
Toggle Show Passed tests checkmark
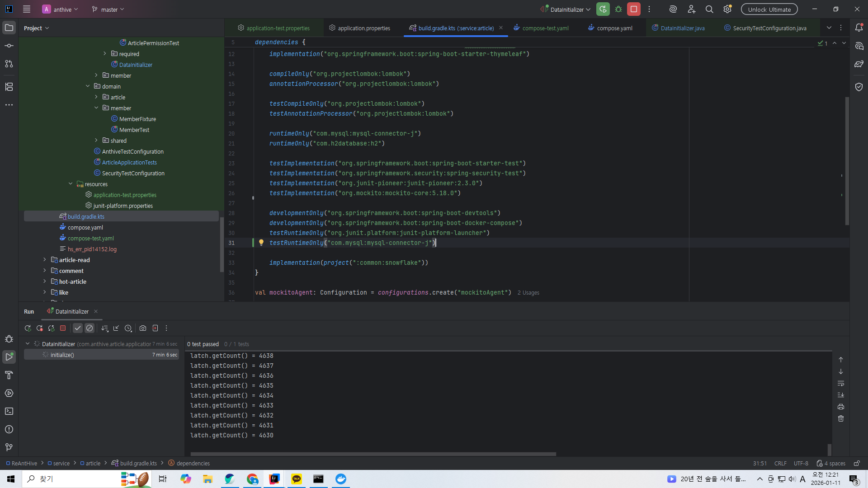(x=78, y=328)
